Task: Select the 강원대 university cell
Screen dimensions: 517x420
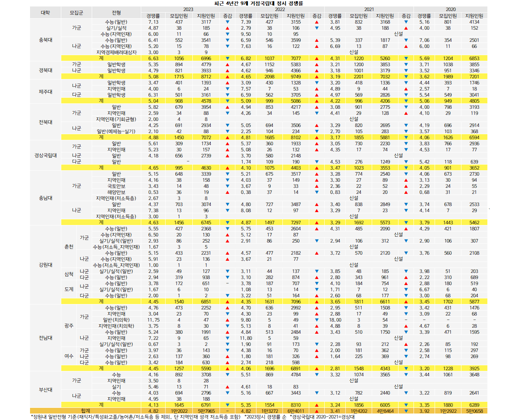Action: pyautogui.click(x=45, y=265)
